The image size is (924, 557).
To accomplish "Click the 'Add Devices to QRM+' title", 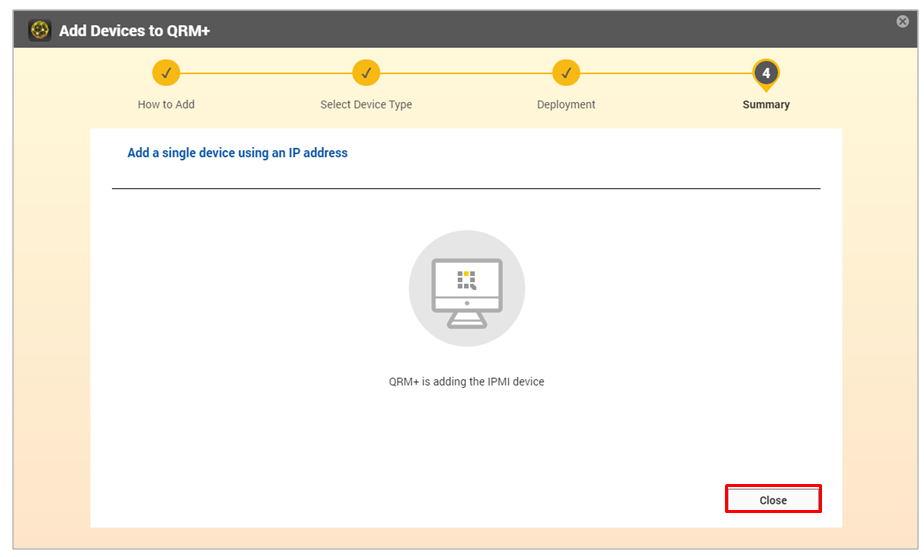I will point(134,31).
